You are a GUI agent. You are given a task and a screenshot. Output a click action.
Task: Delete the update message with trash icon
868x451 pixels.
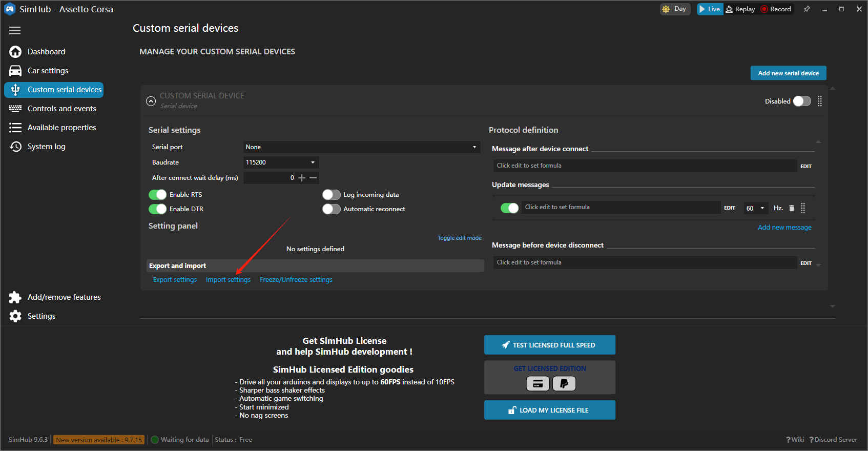point(792,208)
